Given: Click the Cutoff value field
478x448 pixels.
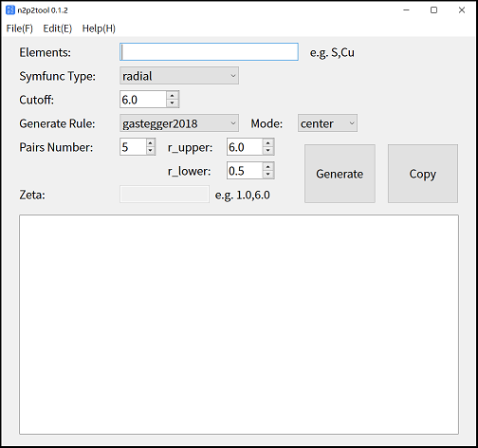Looking at the screenshot, I should coord(143,100).
